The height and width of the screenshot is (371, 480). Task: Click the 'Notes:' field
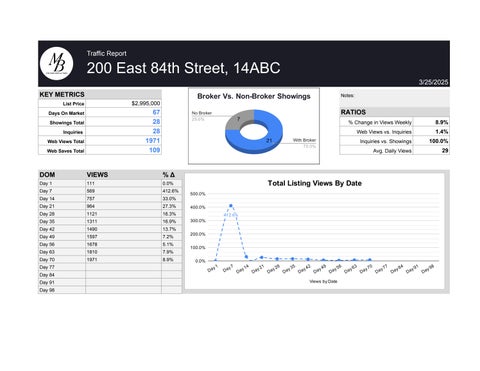pos(394,98)
